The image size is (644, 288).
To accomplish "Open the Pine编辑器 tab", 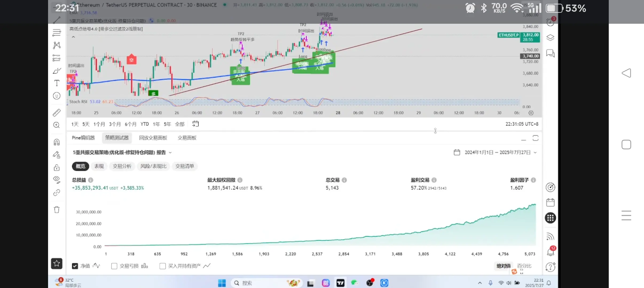I will [x=83, y=138].
